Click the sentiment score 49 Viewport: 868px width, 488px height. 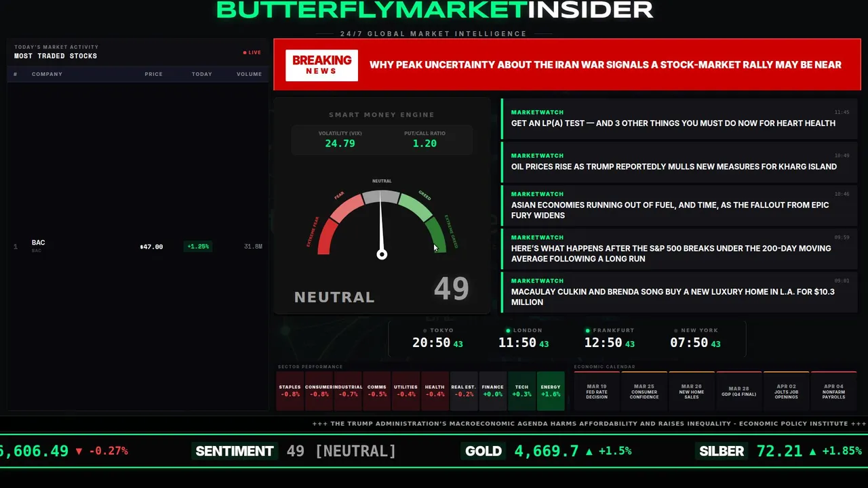451,289
